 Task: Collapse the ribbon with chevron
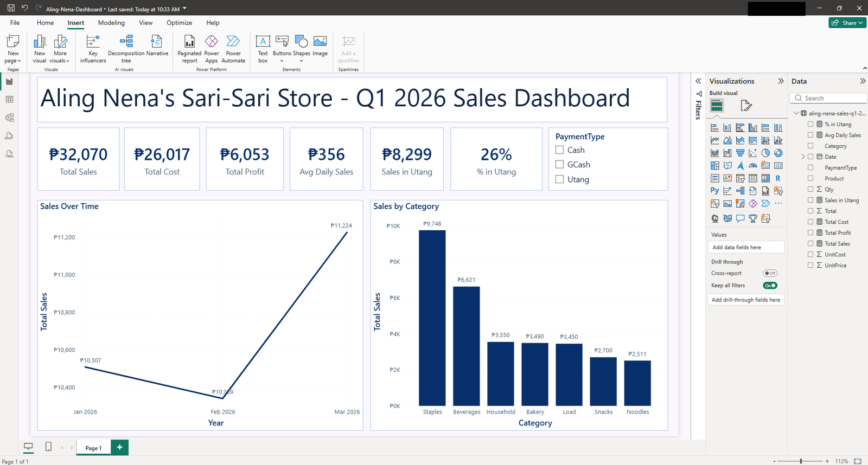point(864,68)
